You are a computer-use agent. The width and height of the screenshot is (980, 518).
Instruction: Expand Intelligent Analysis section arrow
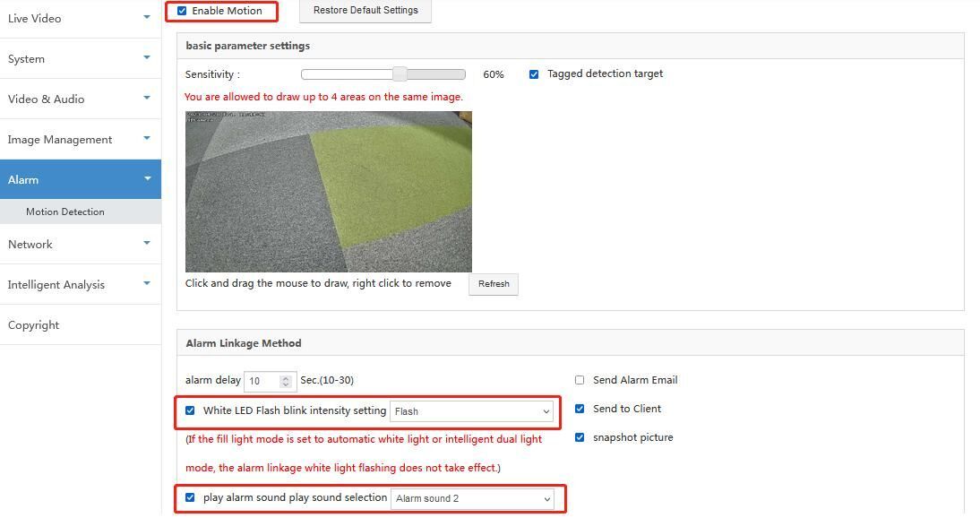tap(147, 284)
